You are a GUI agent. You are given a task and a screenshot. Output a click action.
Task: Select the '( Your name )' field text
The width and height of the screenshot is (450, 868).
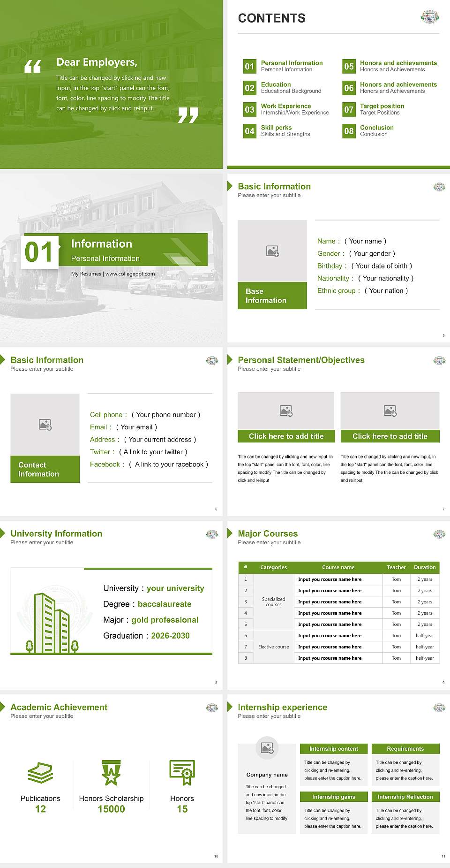coord(366,241)
